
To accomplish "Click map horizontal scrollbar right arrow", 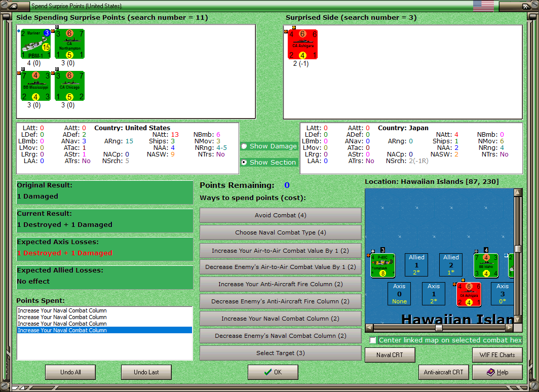I will (510, 328).
